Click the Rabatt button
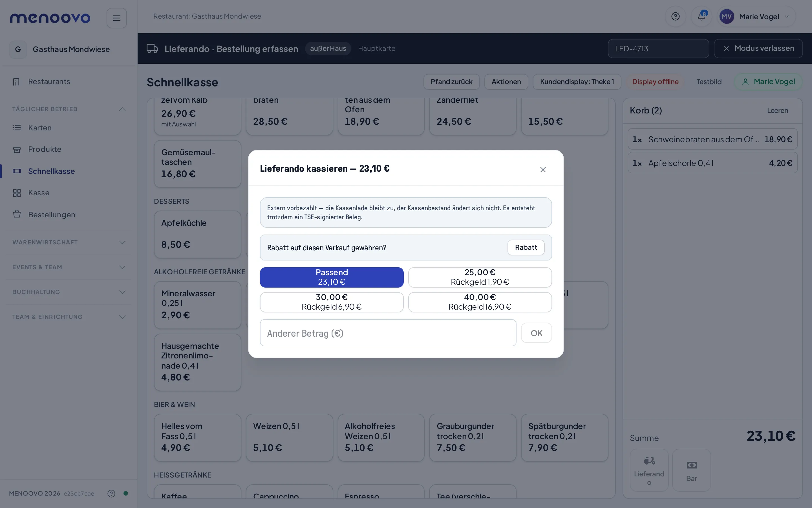The height and width of the screenshot is (508, 812). 526,247
